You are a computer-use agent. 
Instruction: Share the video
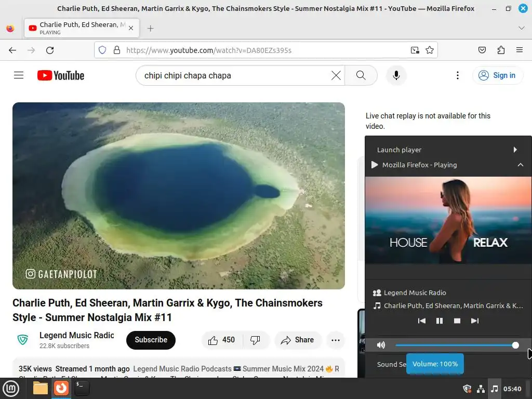tap(297, 340)
